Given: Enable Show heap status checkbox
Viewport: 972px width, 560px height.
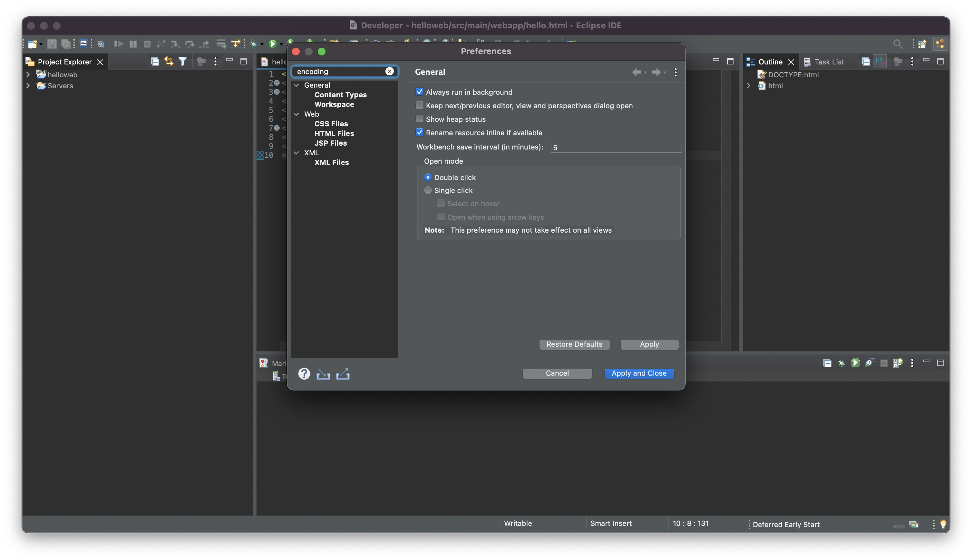Looking at the screenshot, I should tap(419, 119).
